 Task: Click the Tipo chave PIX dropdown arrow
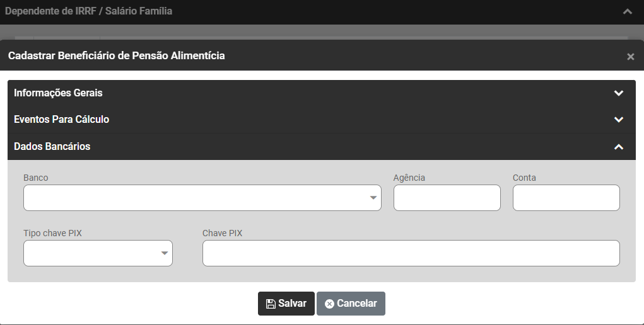click(x=164, y=253)
